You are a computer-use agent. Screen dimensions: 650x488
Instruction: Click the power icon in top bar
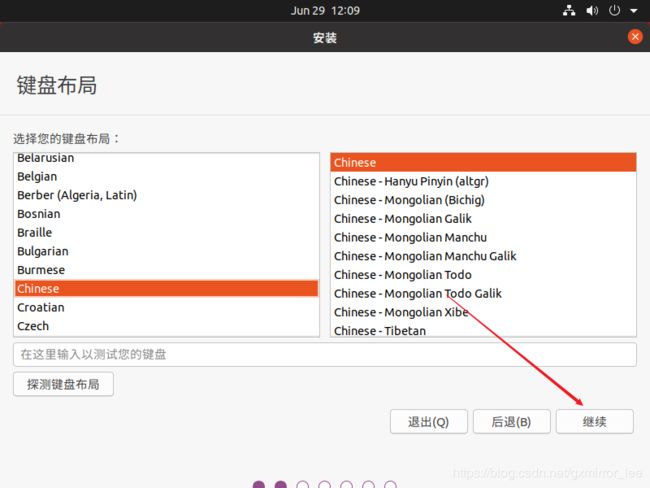(615, 11)
